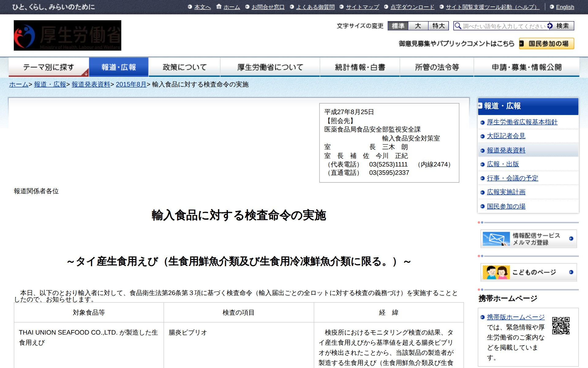Image resolution: width=588 pixels, height=368 pixels.
Task: Open the 申請・募集・情報公開 menu item
Action: point(526,66)
